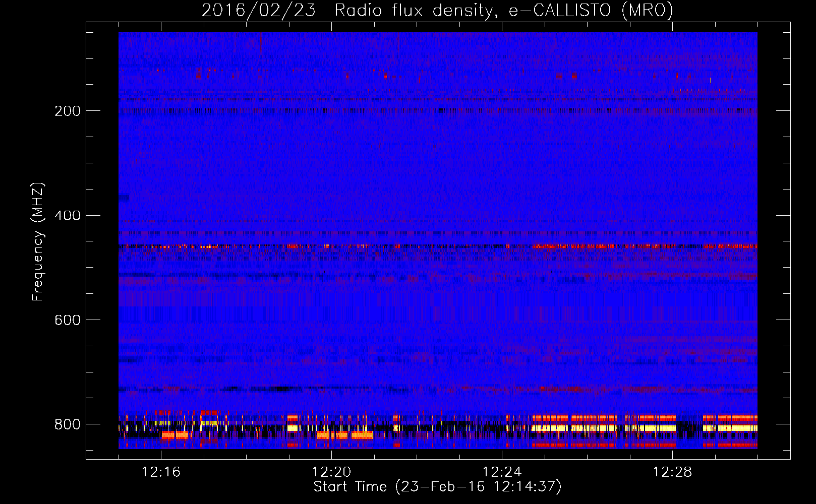Click the '12:24' time tick label
Screen dimensions: 816x504
coord(502,472)
